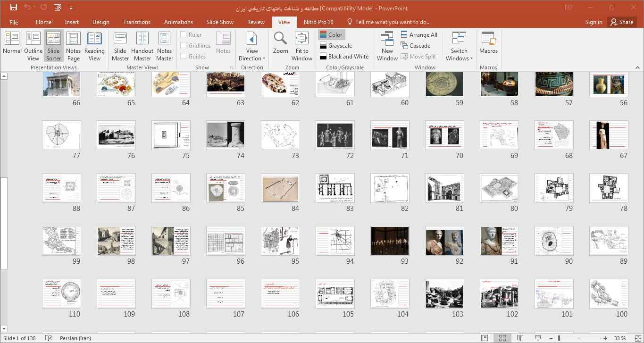
Task: Enable the Ruler checkbox
Action: (x=184, y=34)
